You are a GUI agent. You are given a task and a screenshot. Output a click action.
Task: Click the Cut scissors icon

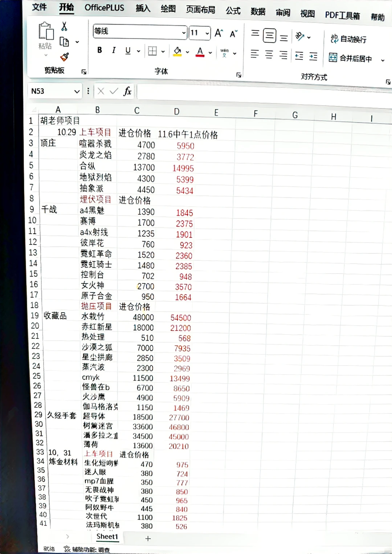coord(64,26)
